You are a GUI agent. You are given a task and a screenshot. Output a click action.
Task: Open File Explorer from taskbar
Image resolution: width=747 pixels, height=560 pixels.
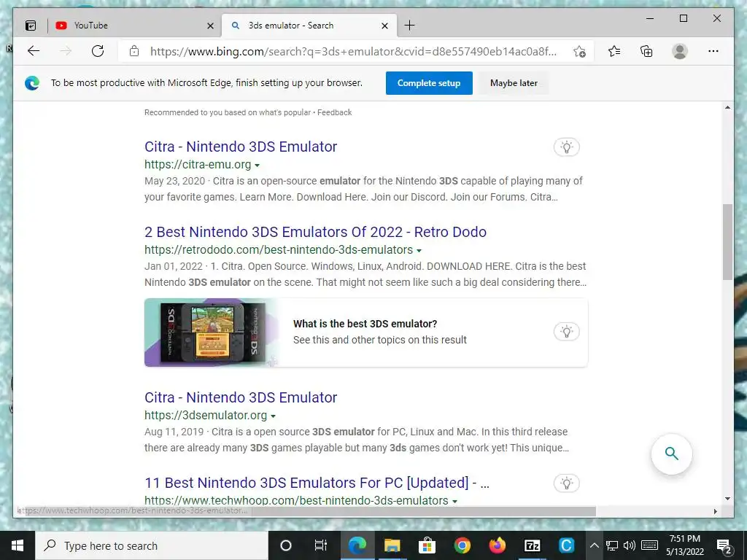pos(392,545)
